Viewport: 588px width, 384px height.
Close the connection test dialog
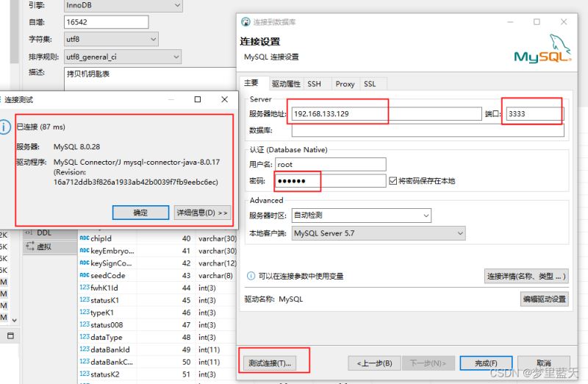225,99
